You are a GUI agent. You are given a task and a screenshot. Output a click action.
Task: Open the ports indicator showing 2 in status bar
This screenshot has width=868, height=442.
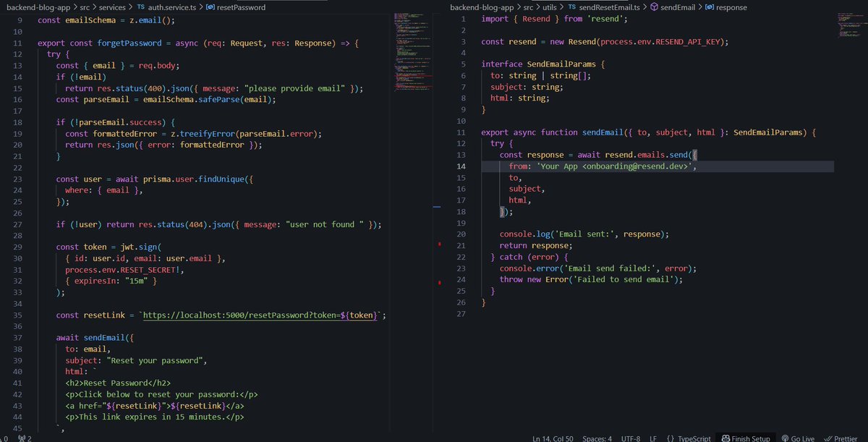coord(24,438)
